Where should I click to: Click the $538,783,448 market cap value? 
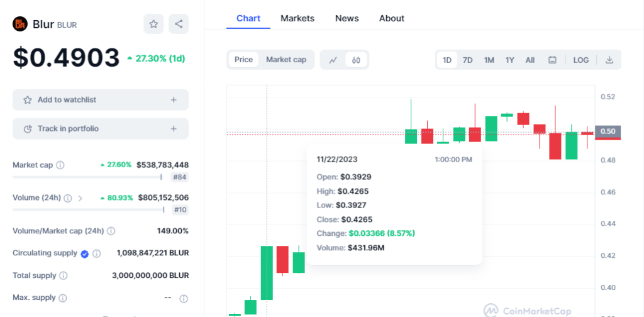[x=163, y=165]
